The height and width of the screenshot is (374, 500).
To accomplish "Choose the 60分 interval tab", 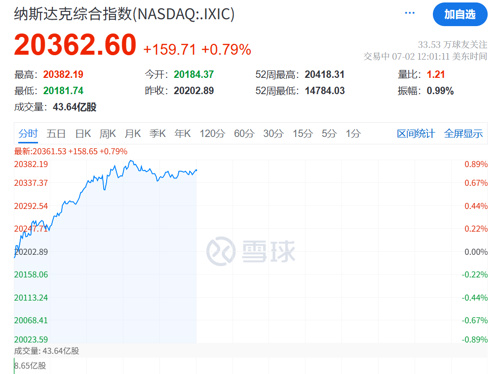I will coord(244,134).
